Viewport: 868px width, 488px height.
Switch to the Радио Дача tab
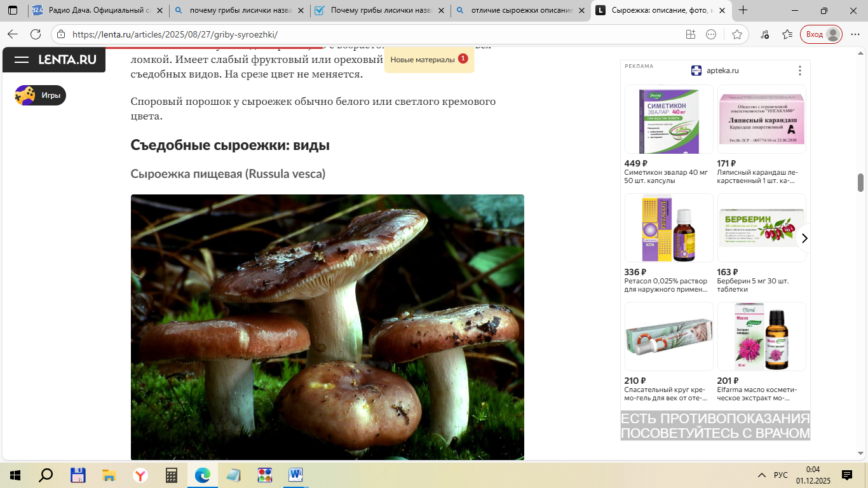pos(98,10)
